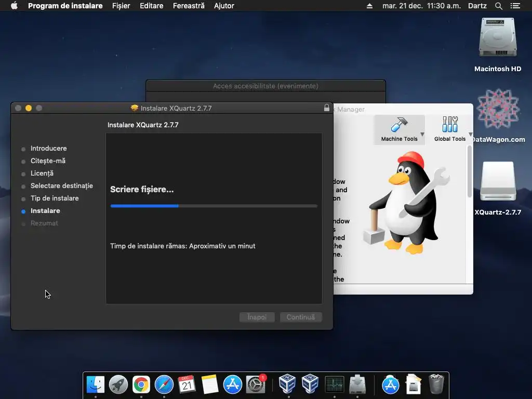Viewport: 532px width, 399px height.
Task: Click the installation progress bar
Action: coord(214,206)
